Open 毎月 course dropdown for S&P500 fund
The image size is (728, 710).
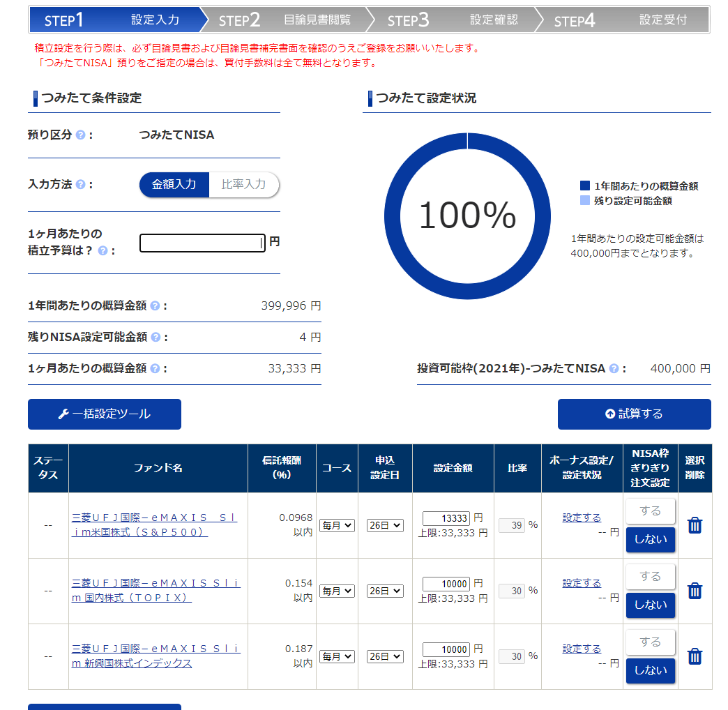coord(337,526)
